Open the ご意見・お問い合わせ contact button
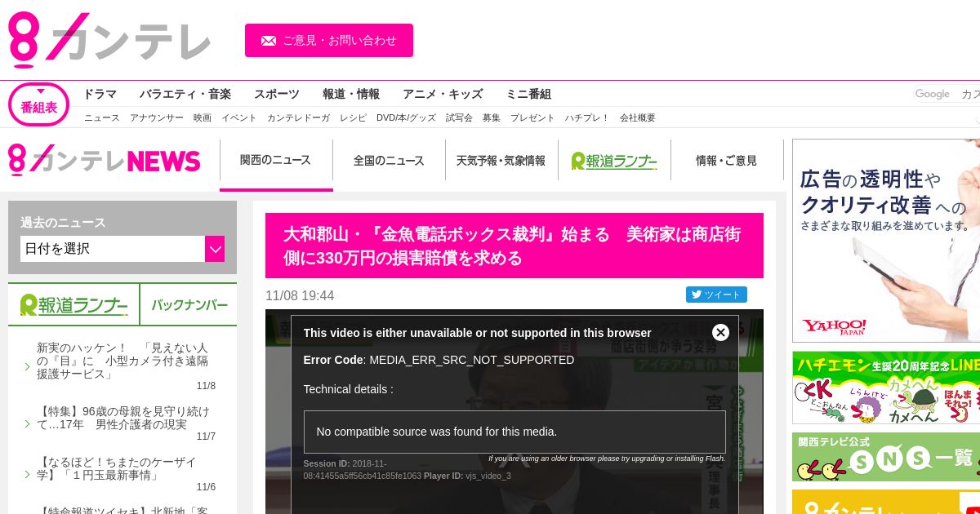 329,40
